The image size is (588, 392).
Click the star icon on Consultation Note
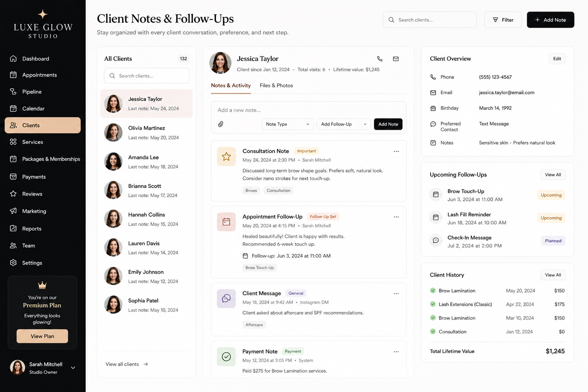coord(226,156)
